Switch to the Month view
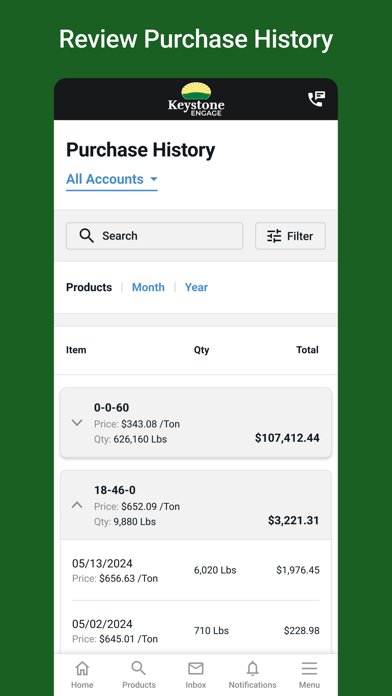Screen dimensions: 392x696 148,287
